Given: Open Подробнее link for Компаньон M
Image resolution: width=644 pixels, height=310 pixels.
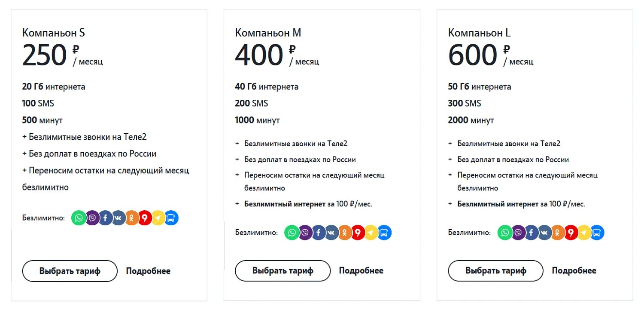Looking at the screenshot, I should 361,271.
